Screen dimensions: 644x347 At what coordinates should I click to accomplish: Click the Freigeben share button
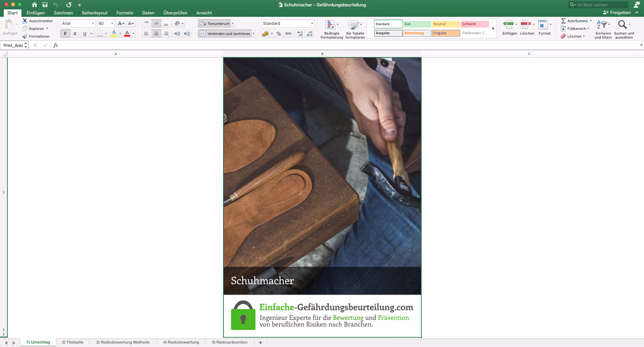pos(617,12)
